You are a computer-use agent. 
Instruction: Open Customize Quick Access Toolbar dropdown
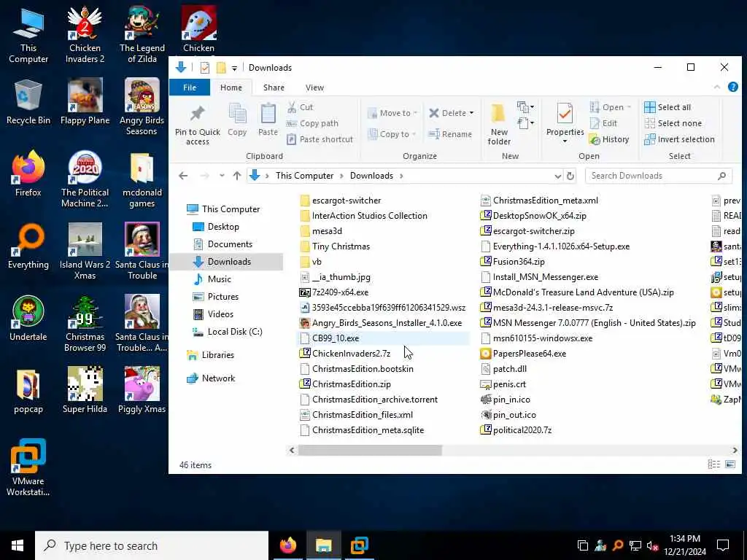234,68
